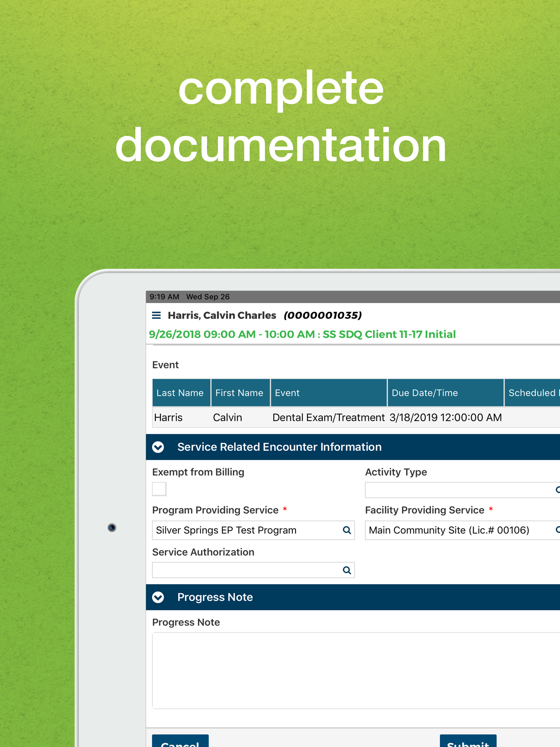Click inside the Progress Note text area

(356, 670)
